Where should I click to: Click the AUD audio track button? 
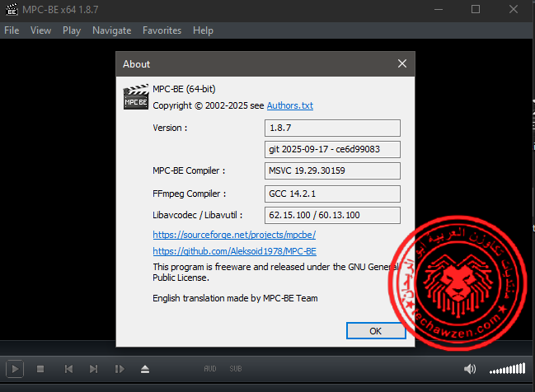pyautogui.click(x=210, y=369)
